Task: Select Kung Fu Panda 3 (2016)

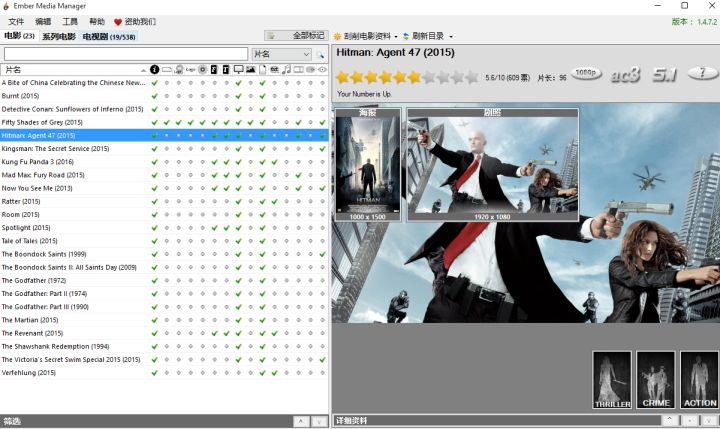Action: pos(164,162)
